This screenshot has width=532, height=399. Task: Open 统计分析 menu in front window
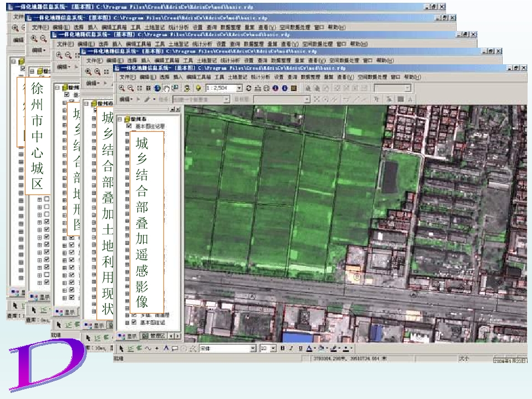[x=260, y=78]
